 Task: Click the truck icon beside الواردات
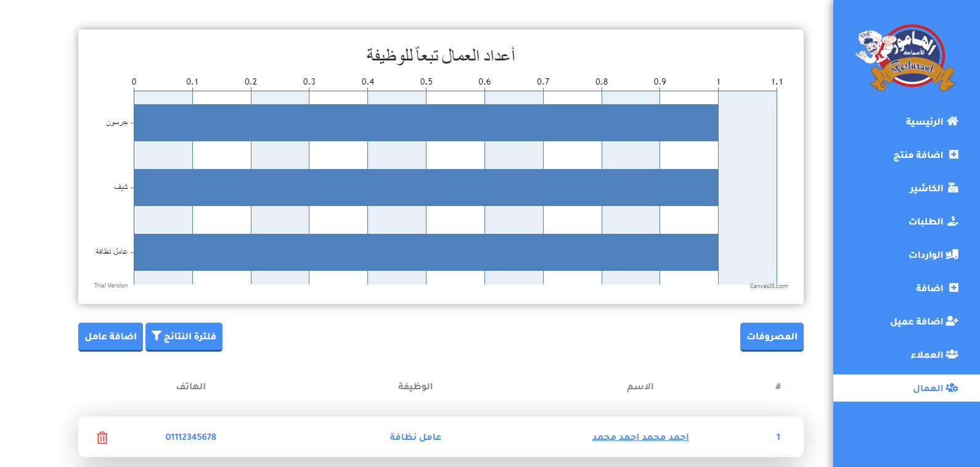[x=952, y=254]
